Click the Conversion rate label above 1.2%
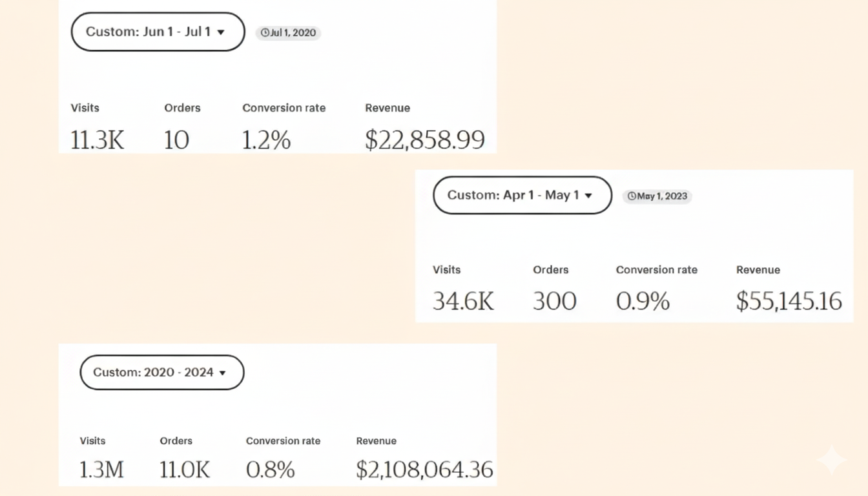 coord(284,108)
